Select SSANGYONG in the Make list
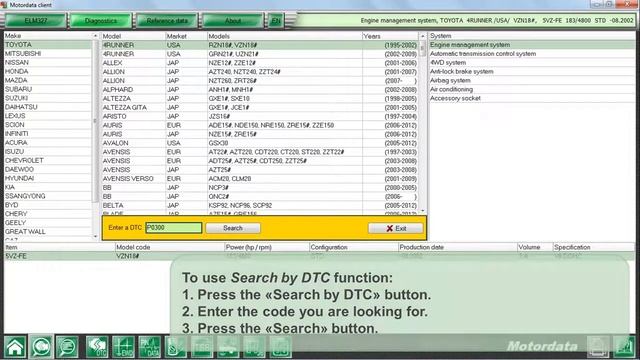The image size is (640, 360). (x=48, y=196)
